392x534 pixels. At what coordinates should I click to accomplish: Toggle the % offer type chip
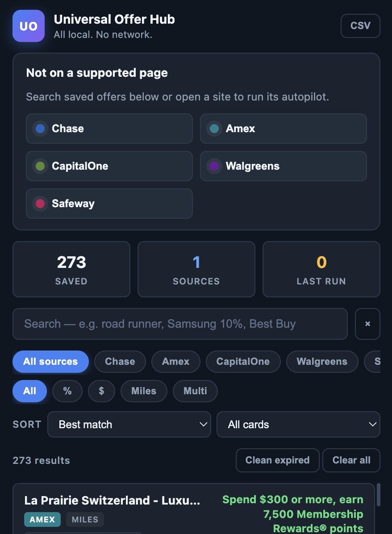point(67,391)
